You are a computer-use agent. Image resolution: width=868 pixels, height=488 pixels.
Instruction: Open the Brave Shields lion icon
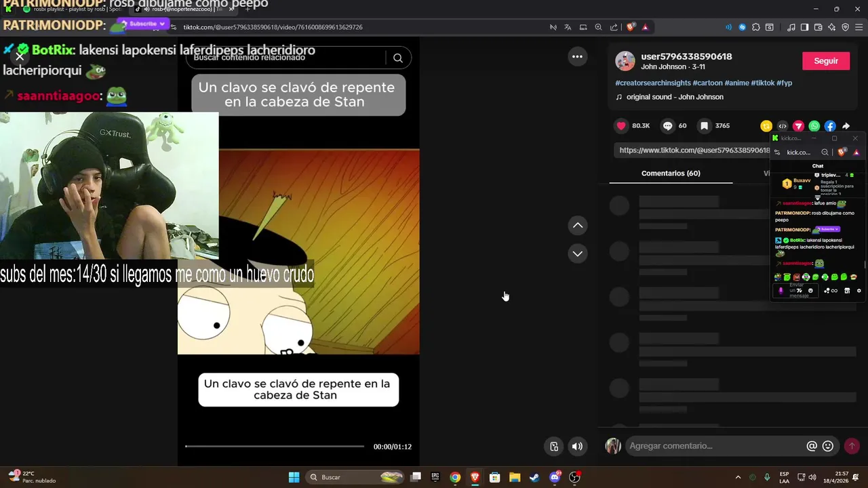pyautogui.click(x=631, y=27)
